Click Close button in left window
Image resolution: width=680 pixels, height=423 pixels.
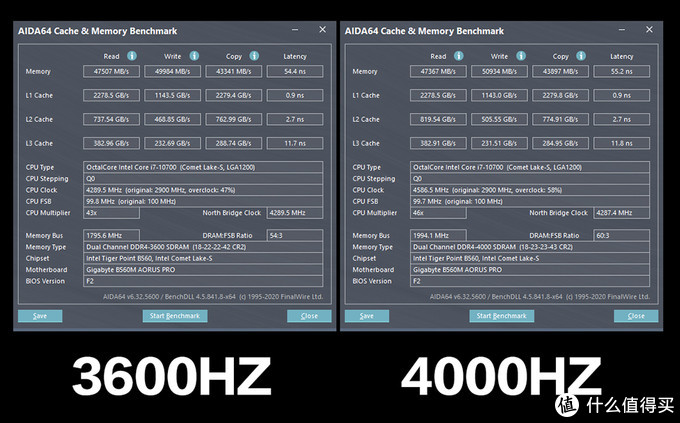coord(309,316)
